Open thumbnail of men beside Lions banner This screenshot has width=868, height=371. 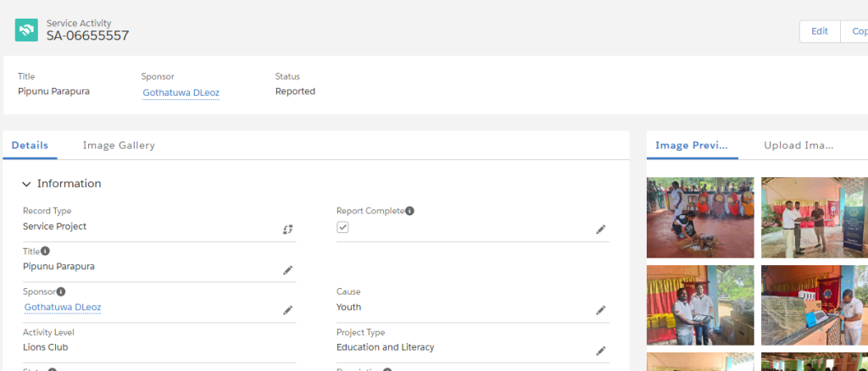coord(815,218)
